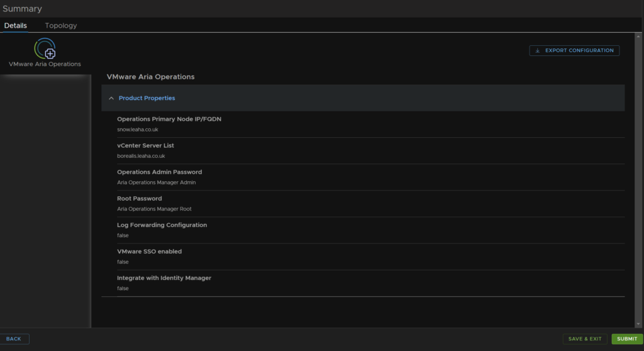Click the download icon in Export Configuration

(x=537, y=50)
